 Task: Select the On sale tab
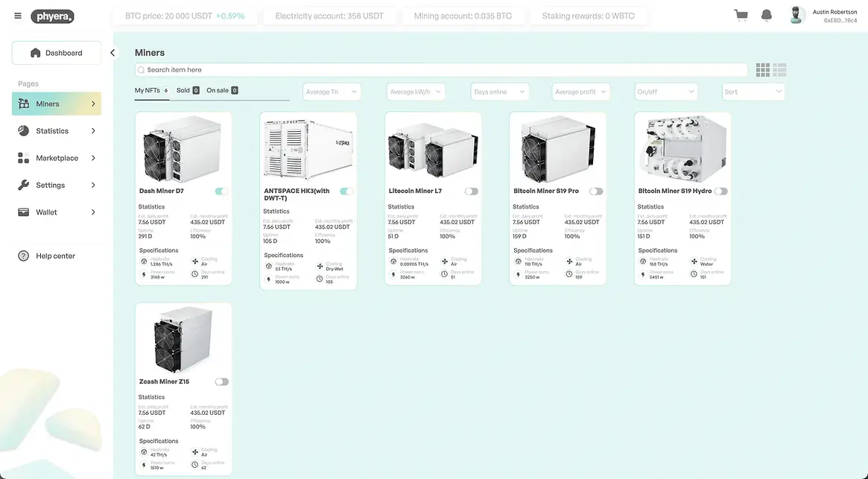(x=221, y=90)
